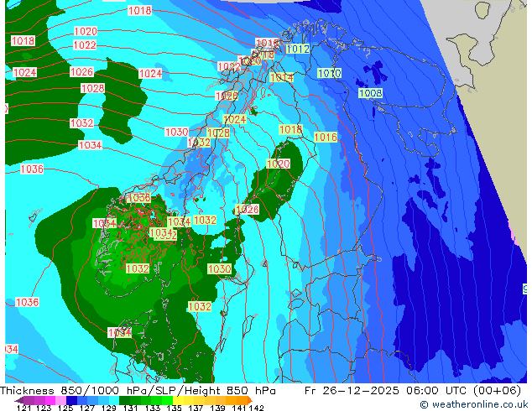The height and width of the screenshot is (411, 532).
Task: Click the dark green legend swatch at 131
Action: point(124,400)
